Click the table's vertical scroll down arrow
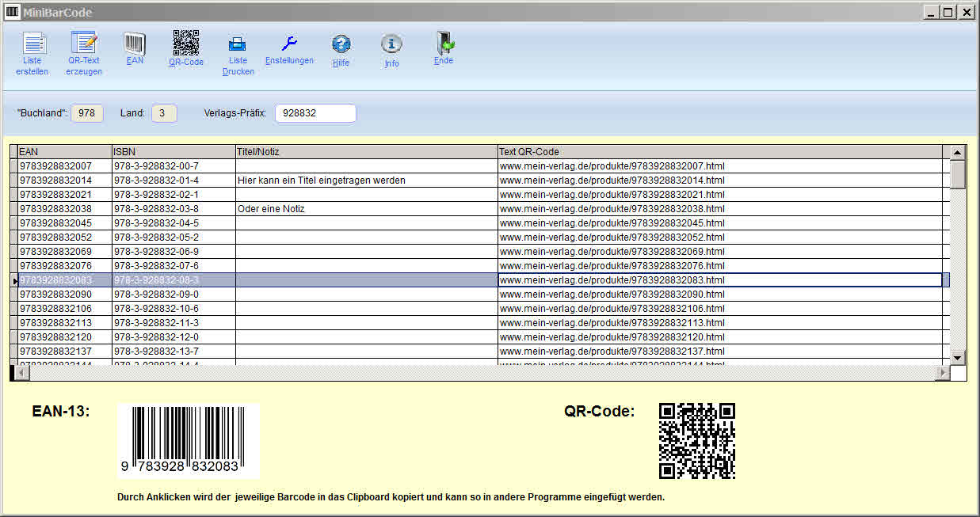Image resolution: width=980 pixels, height=517 pixels. click(958, 358)
